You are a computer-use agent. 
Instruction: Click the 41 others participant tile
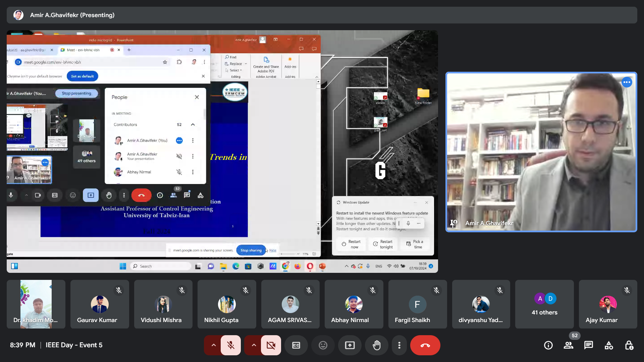(x=544, y=304)
